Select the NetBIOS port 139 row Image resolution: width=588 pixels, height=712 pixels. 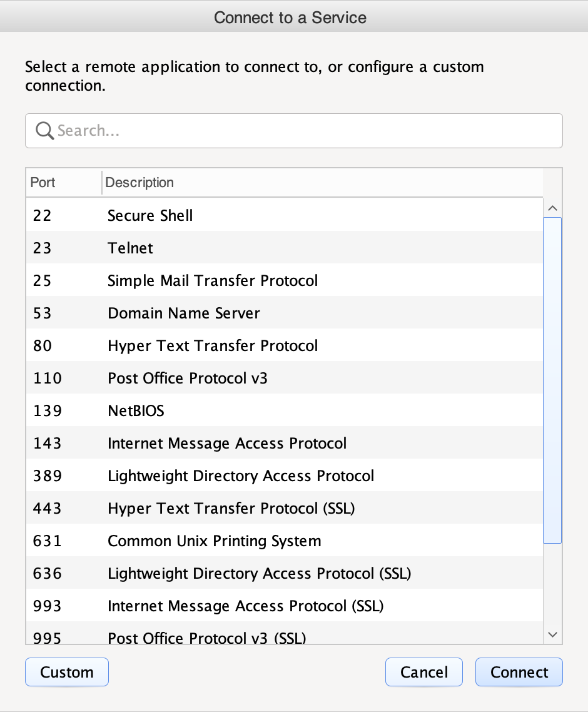point(284,410)
